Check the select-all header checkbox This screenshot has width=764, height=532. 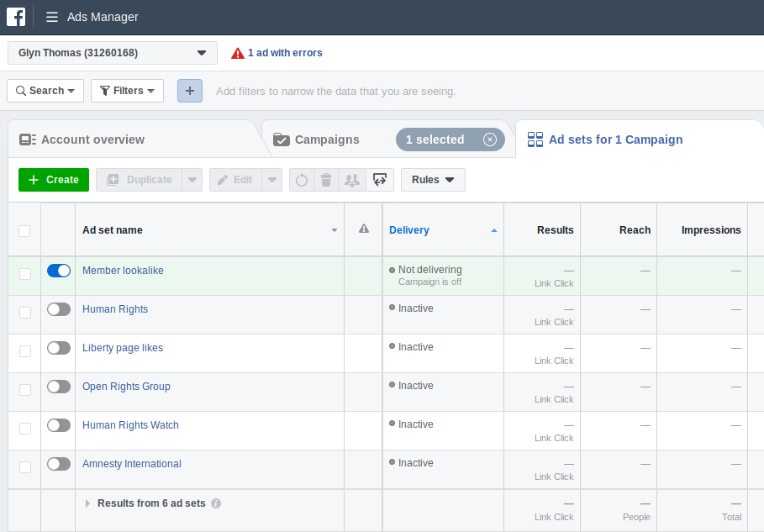24,231
